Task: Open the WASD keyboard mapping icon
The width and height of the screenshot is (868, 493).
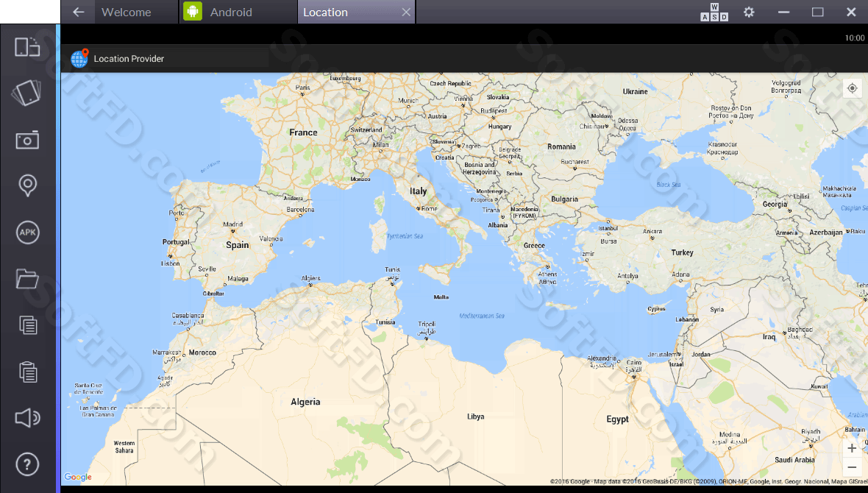Action: 714,13
